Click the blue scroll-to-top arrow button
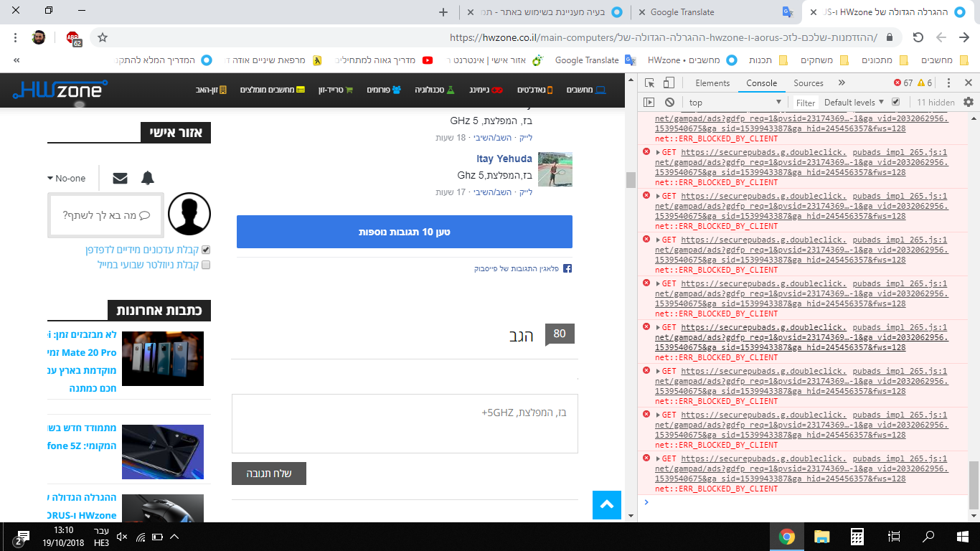980x551 pixels. (x=606, y=505)
